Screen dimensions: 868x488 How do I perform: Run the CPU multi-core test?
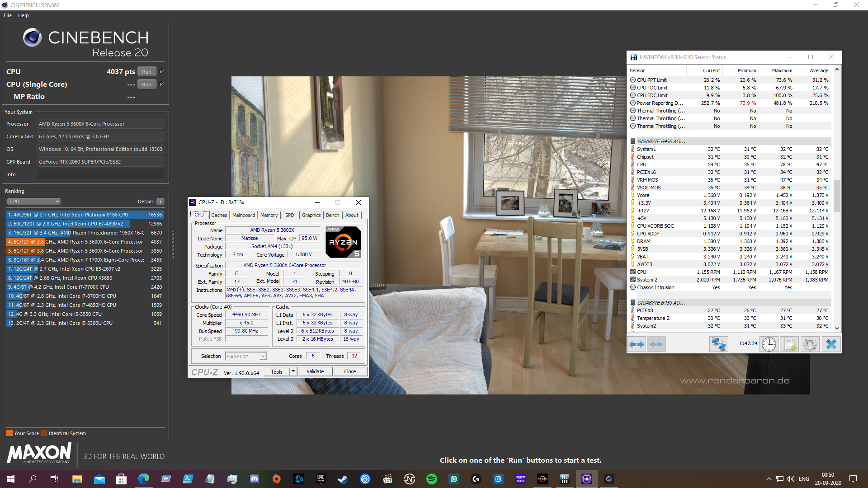tap(147, 71)
